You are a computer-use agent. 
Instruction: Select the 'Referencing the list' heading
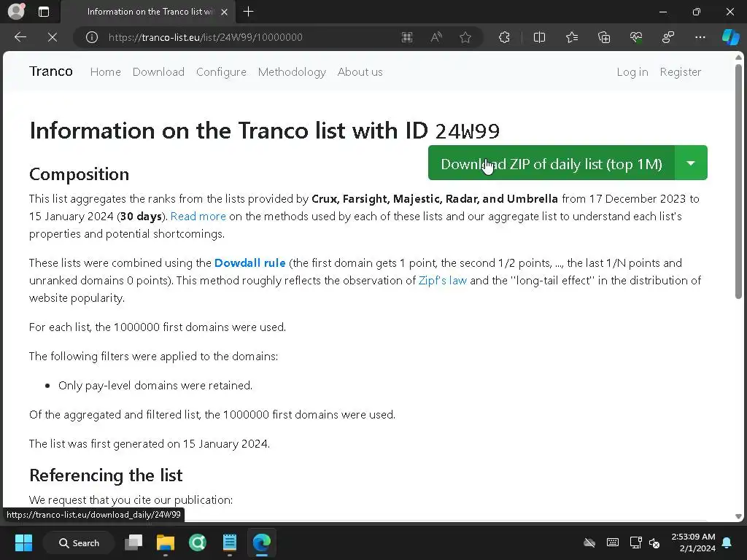click(x=106, y=475)
